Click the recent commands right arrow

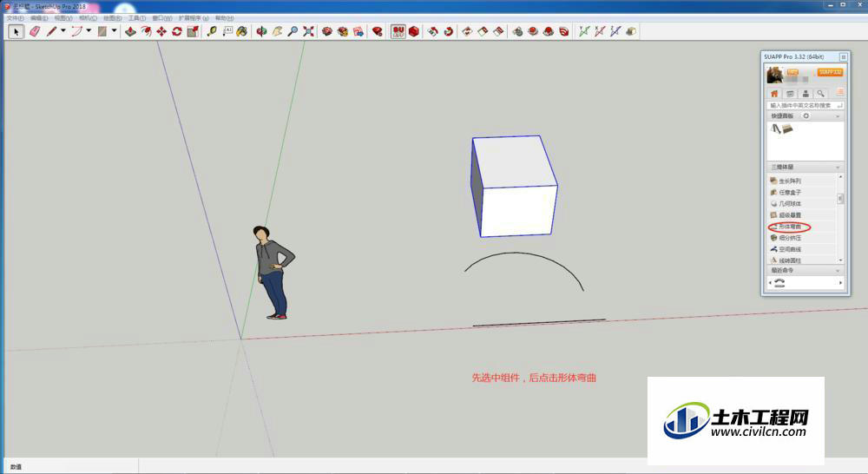pyautogui.click(x=840, y=283)
